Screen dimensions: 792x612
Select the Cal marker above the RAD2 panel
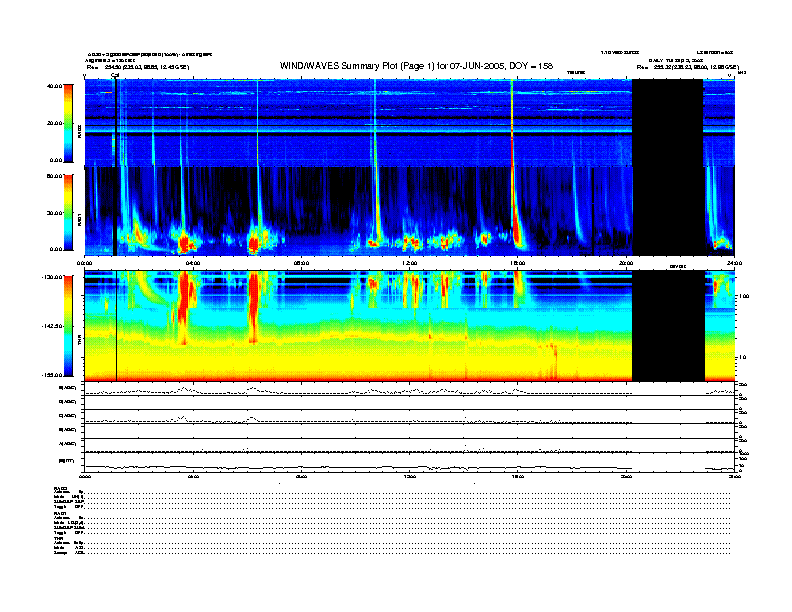click(115, 75)
